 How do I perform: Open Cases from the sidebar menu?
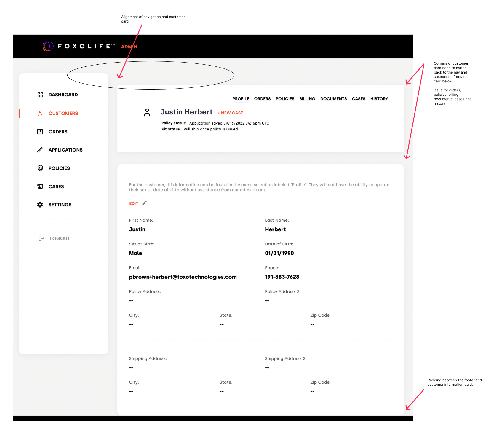coord(56,186)
